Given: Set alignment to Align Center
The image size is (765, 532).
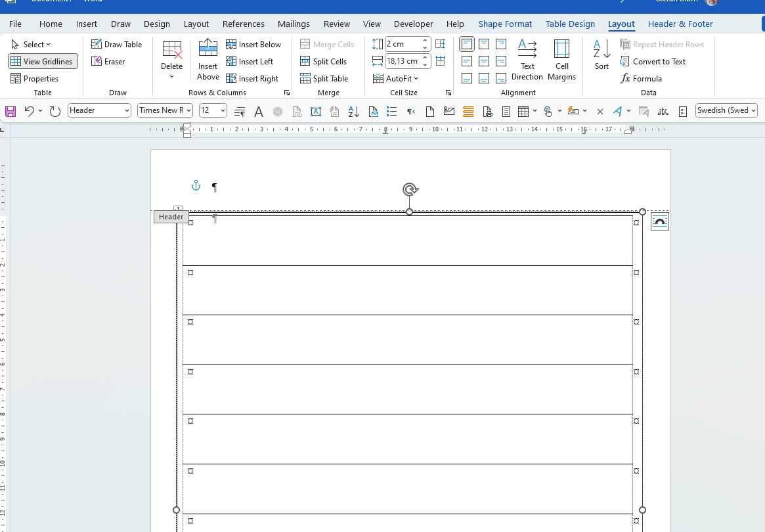Looking at the screenshot, I should (x=484, y=61).
